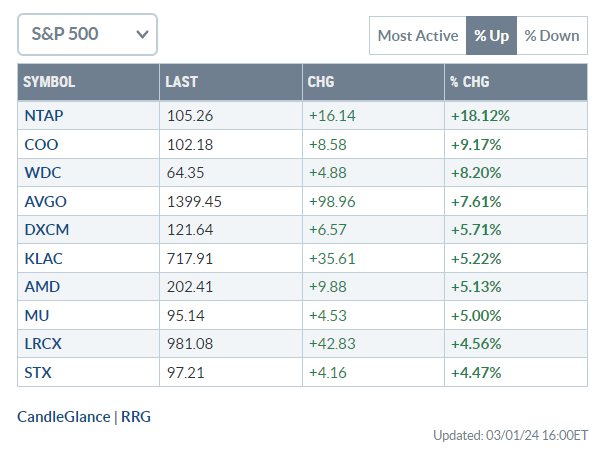Sort by the % CHG column header
The height and width of the screenshot is (452, 600).
470,82
